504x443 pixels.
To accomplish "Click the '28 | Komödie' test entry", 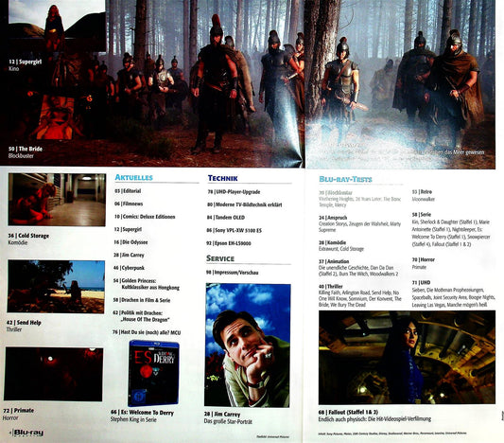I will tap(332, 242).
